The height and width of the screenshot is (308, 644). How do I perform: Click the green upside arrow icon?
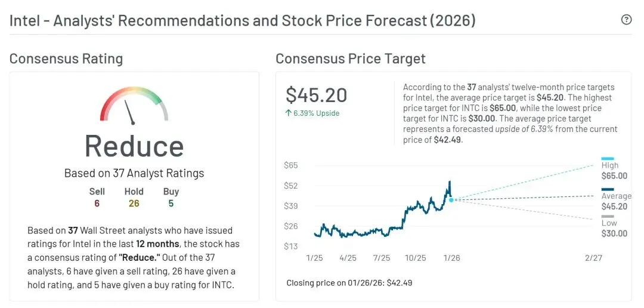tap(289, 113)
